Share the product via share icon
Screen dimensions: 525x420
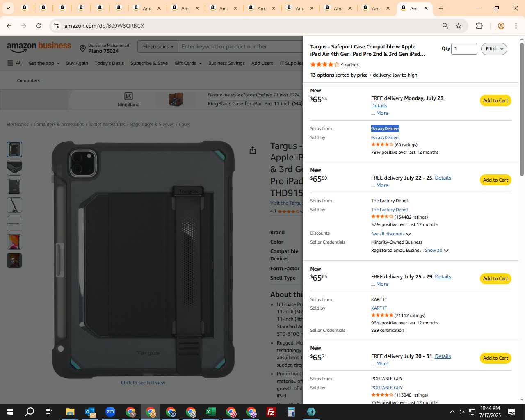point(253,151)
